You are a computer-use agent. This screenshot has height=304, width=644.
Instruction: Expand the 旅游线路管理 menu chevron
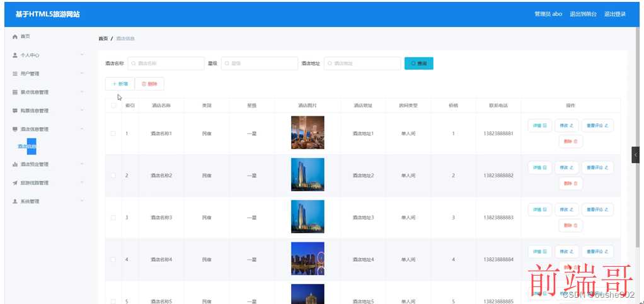(x=82, y=183)
